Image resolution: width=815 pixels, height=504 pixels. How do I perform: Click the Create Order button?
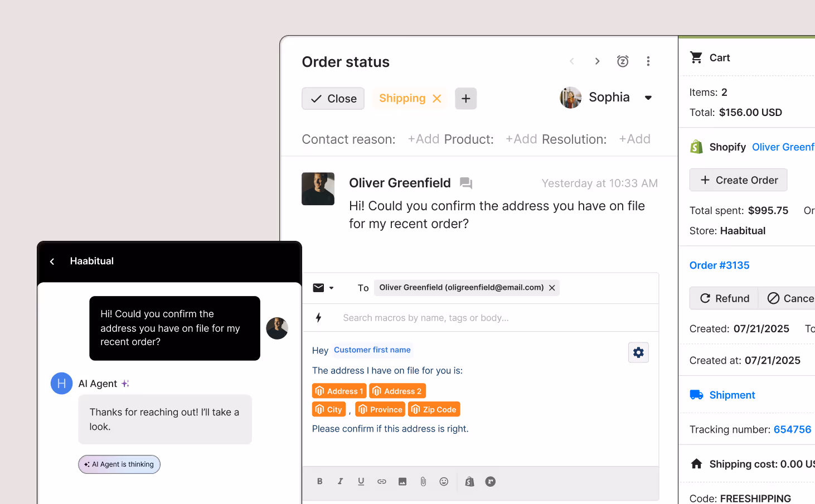(x=739, y=180)
